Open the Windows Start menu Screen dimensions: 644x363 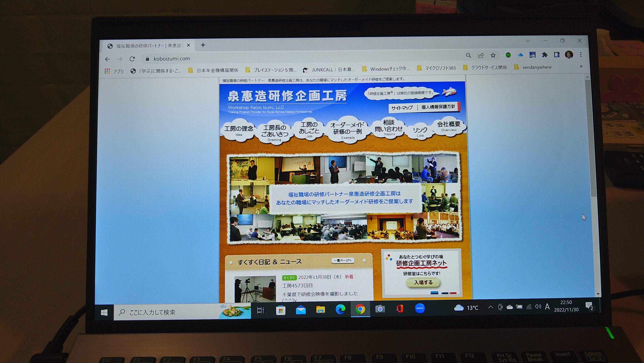(104, 312)
